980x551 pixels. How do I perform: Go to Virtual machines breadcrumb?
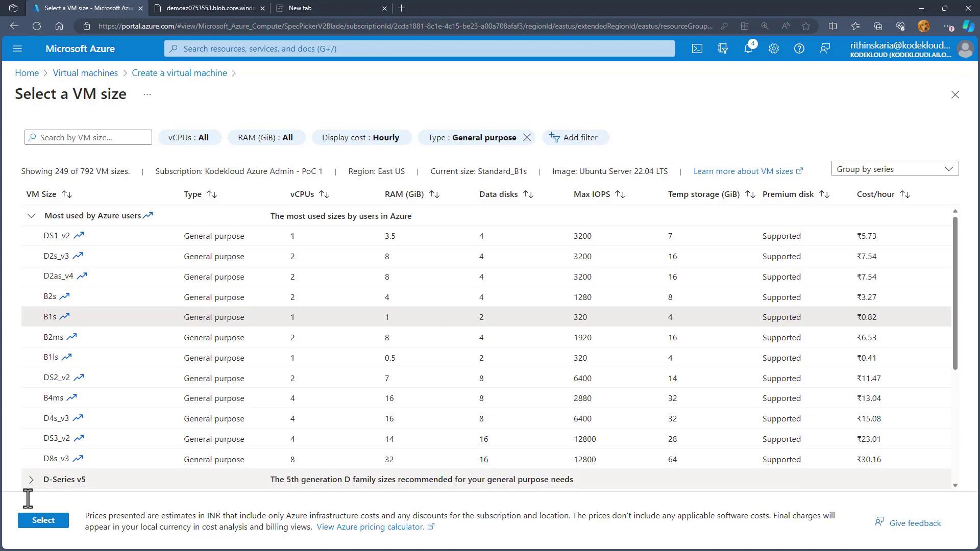pos(85,73)
